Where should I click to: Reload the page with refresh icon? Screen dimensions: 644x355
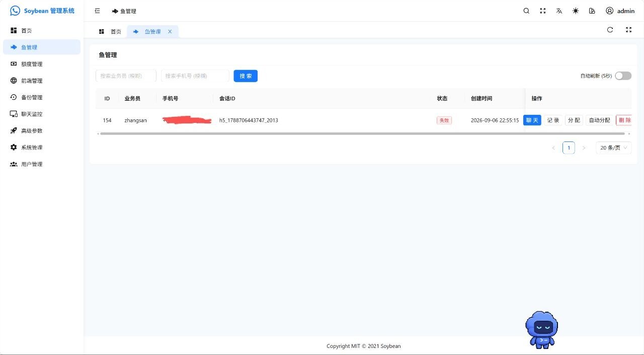coord(610,30)
